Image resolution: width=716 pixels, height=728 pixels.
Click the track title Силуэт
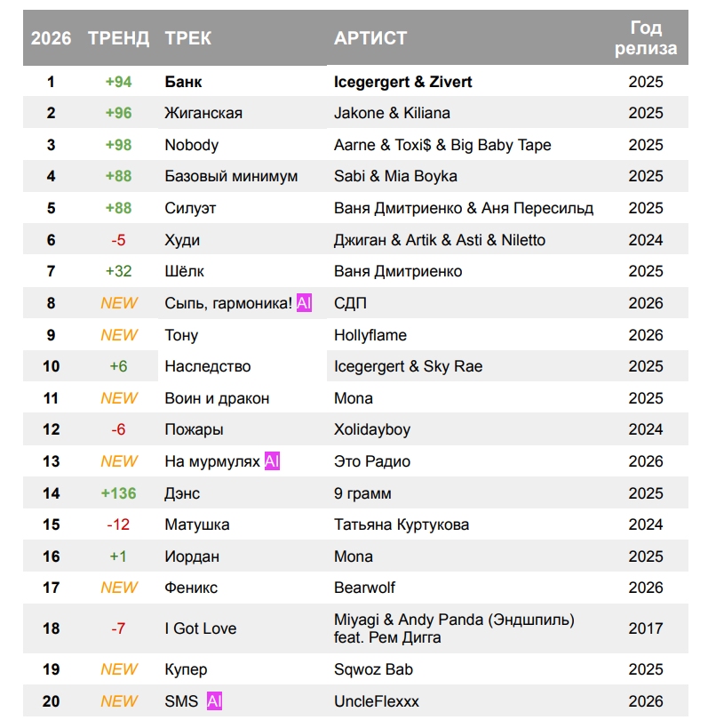190,208
